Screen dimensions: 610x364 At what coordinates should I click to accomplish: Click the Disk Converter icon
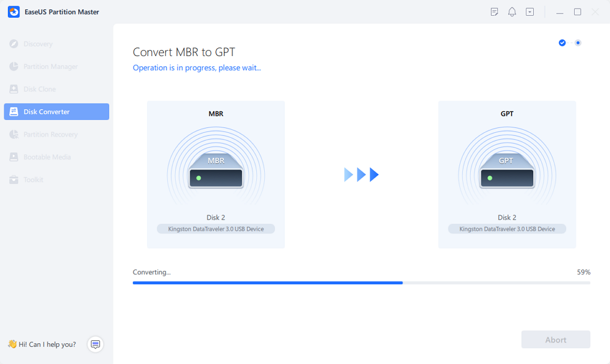[13, 112]
